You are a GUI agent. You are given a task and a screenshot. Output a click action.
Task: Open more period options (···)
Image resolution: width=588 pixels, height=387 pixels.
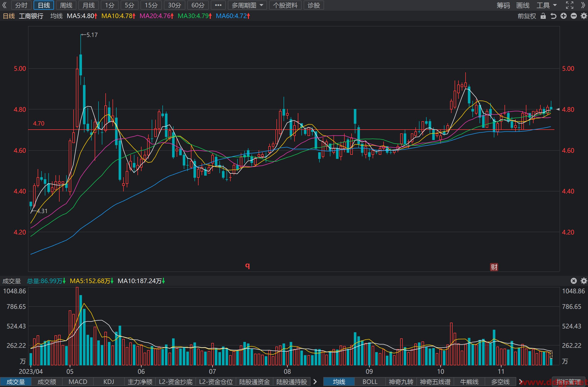218,5
